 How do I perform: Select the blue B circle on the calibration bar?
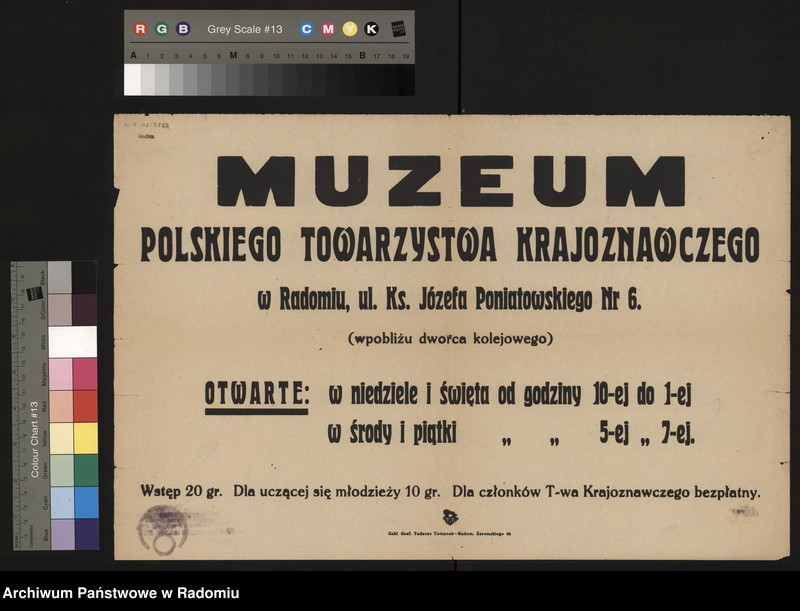coord(182,28)
